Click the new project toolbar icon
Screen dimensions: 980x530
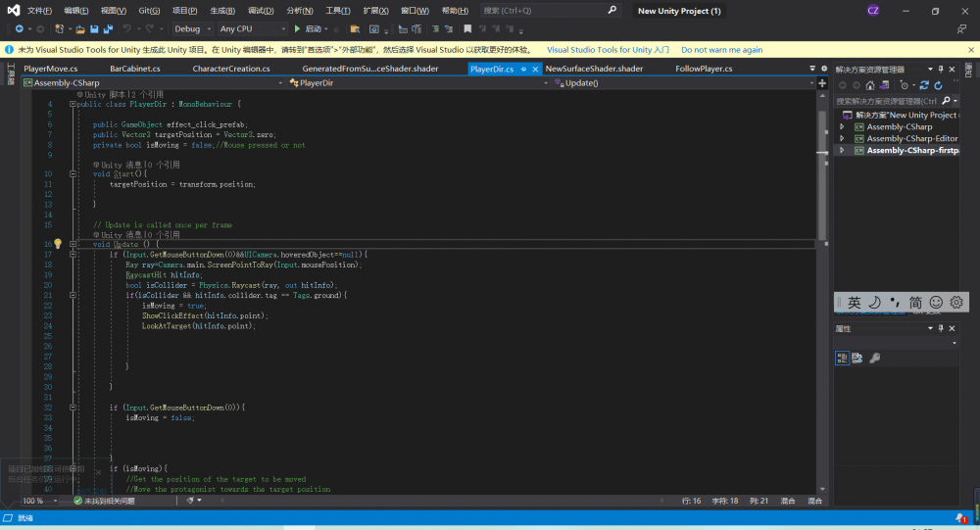[x=59, y=28]
